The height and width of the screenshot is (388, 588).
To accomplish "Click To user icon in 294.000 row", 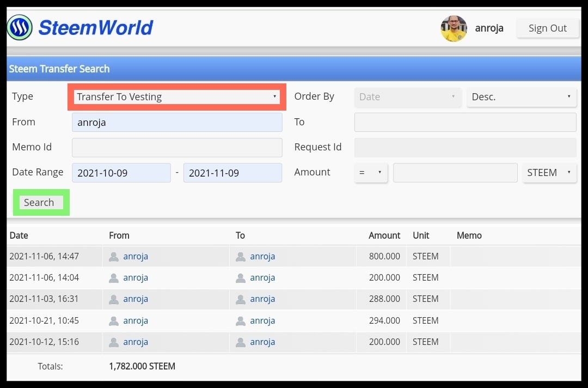I will (x=241, y=321).
